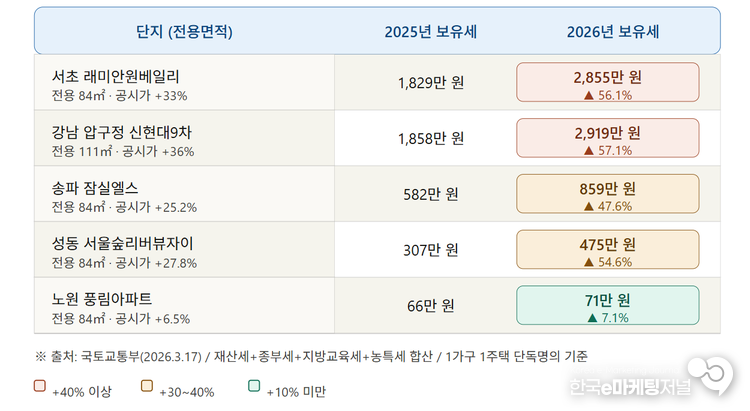The width and height of the screenshot is (750, 411).
Task: Select the red +40% 이상 legend swatch
Action: pyautogui.click(x=40, y=386)
